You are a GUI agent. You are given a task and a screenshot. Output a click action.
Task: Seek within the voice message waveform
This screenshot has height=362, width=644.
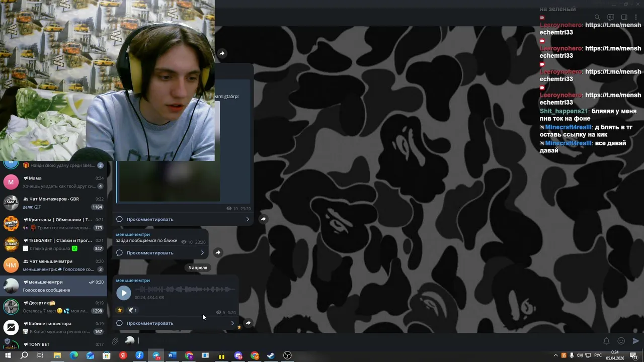pos(185,289)
